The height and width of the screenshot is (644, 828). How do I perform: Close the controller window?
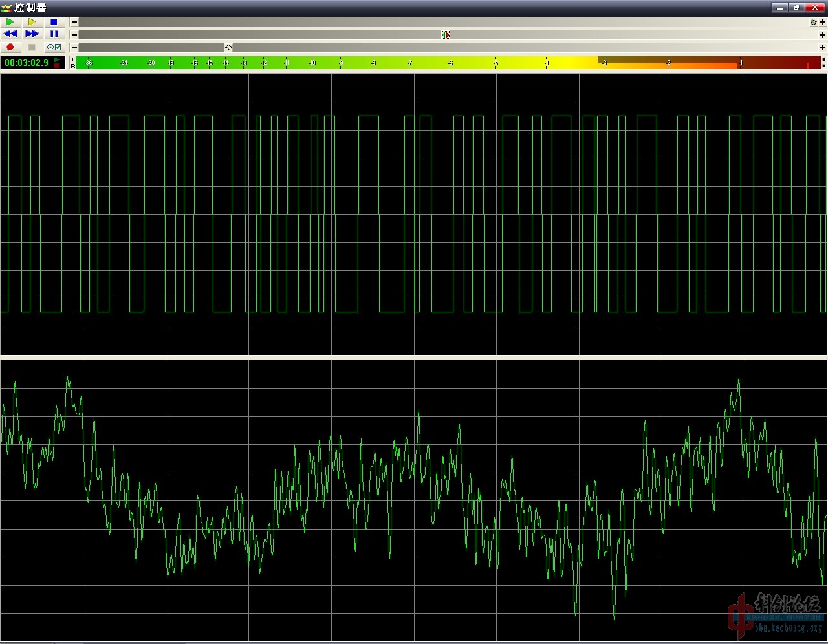pos(815,8)
